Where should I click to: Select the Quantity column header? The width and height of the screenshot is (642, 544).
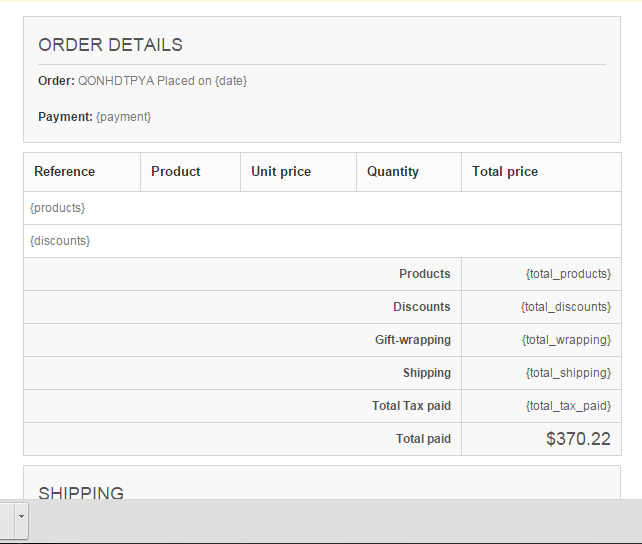coord(393,172)
